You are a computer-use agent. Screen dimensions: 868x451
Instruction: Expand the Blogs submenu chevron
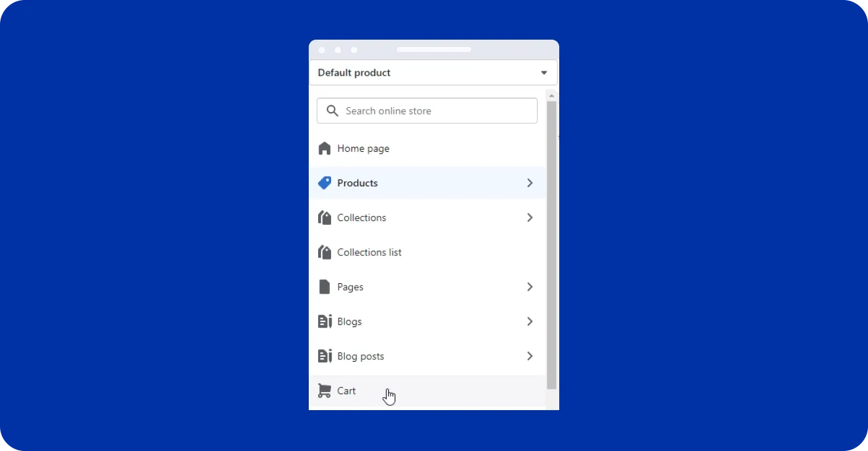(x=529, y=322)
